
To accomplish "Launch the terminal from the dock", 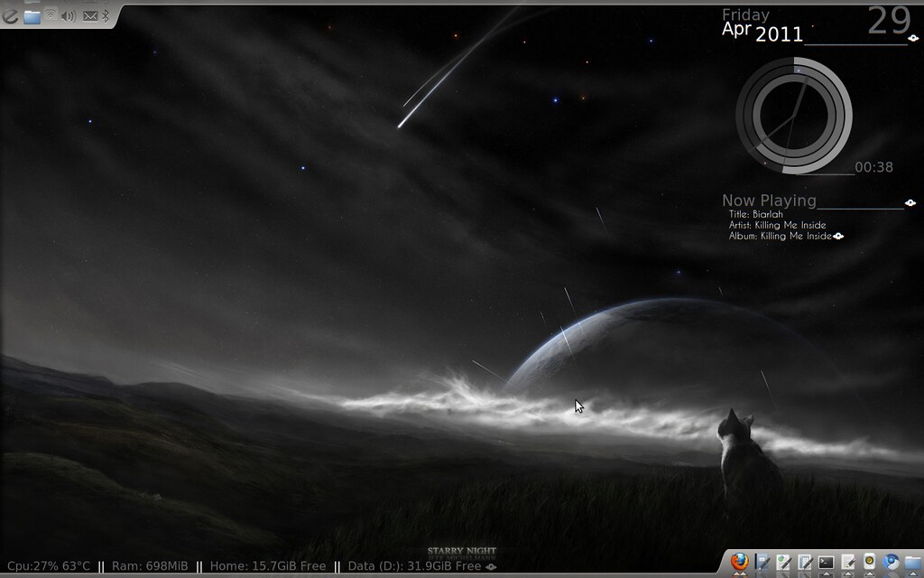I will (827, 562).
